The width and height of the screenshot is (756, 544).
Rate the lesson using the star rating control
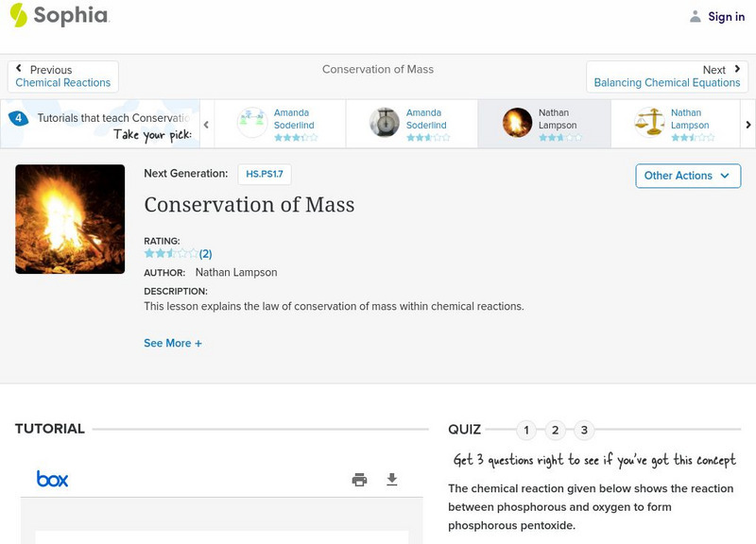168,253
